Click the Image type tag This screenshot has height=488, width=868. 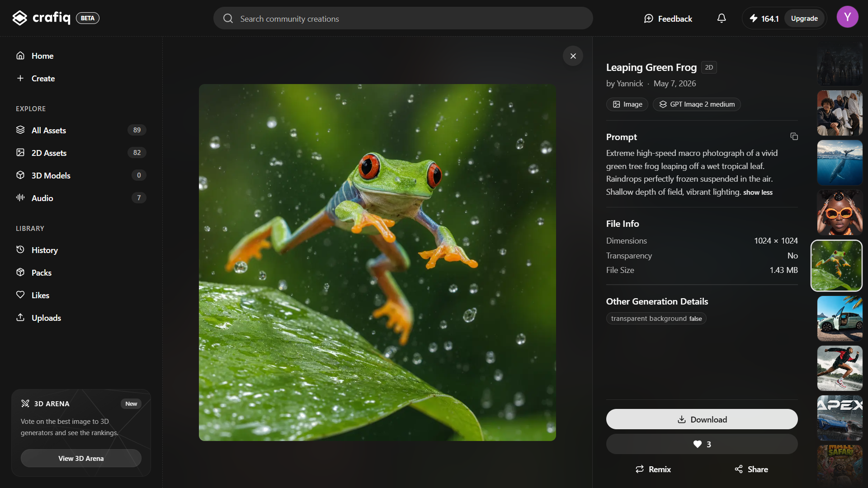click(627, 104)
